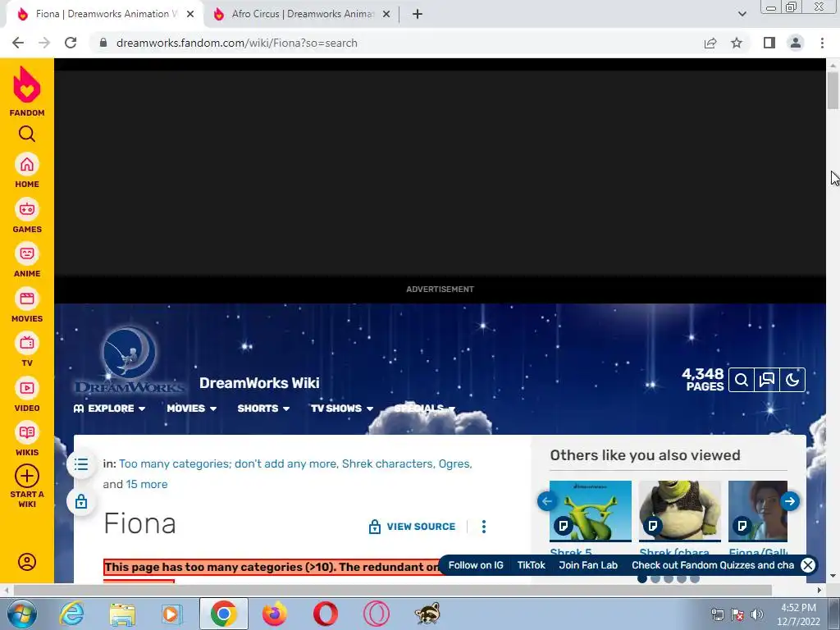Open Too many categories category link

click(228, 464)
